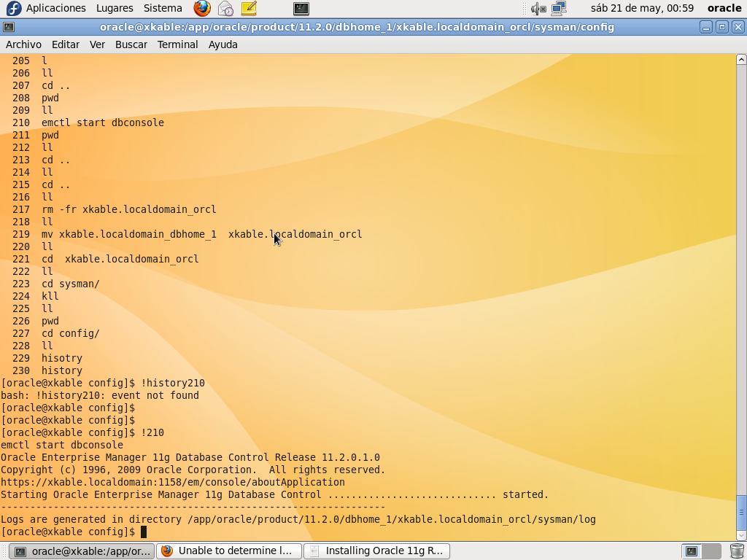Open the Buscar menu

point(131,44)
